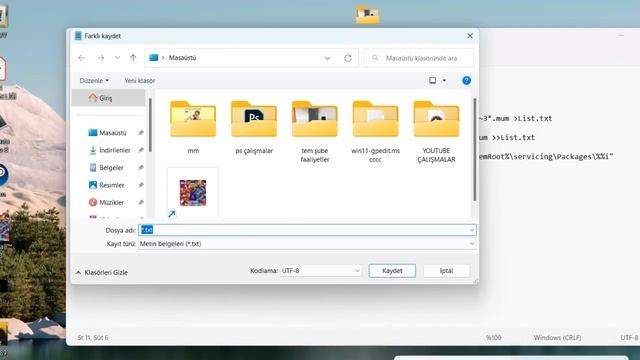Click St 11, Süt 6 in Notepad status bar
Viewport: 640px width, 360px height.
point(93,338)
